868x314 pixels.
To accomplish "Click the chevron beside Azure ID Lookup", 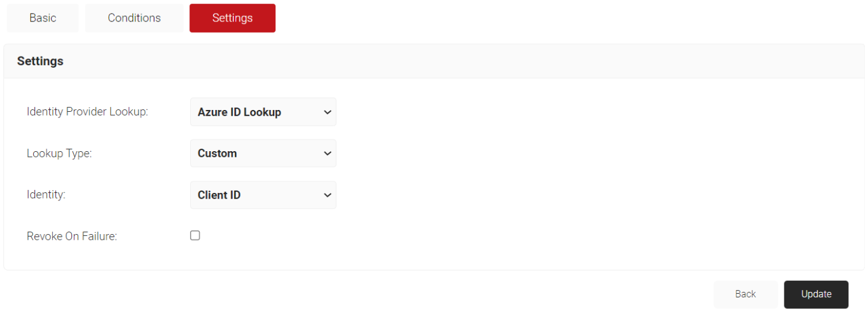I will coord(327,112).
